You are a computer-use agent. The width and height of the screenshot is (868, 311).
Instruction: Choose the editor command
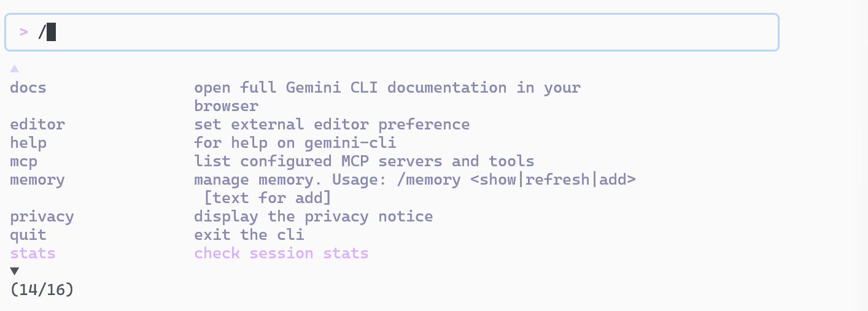[x=37, y=125]
